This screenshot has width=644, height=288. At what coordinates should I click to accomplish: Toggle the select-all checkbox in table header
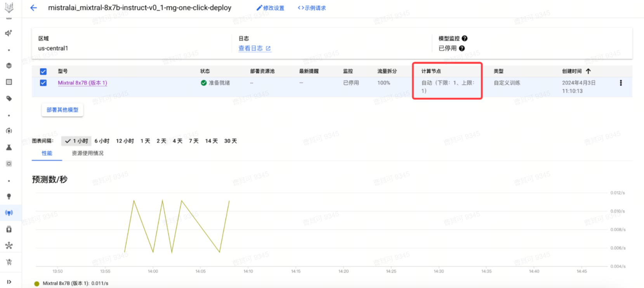43,71
